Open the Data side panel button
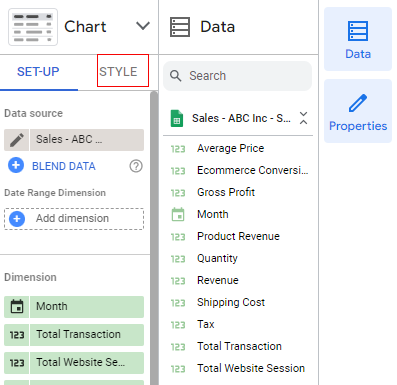The width and height of the screenshot is (397, 385). (x=358, y=39)
